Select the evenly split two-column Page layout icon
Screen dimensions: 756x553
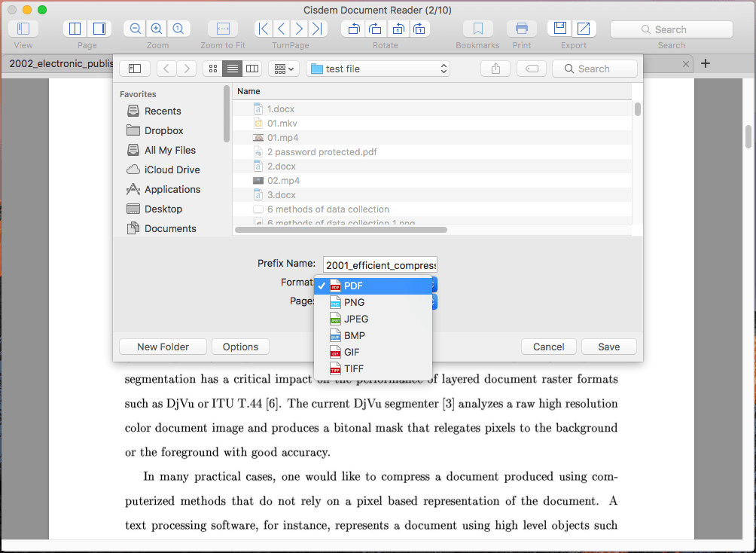pyautogui.click(x=75, y=29)
